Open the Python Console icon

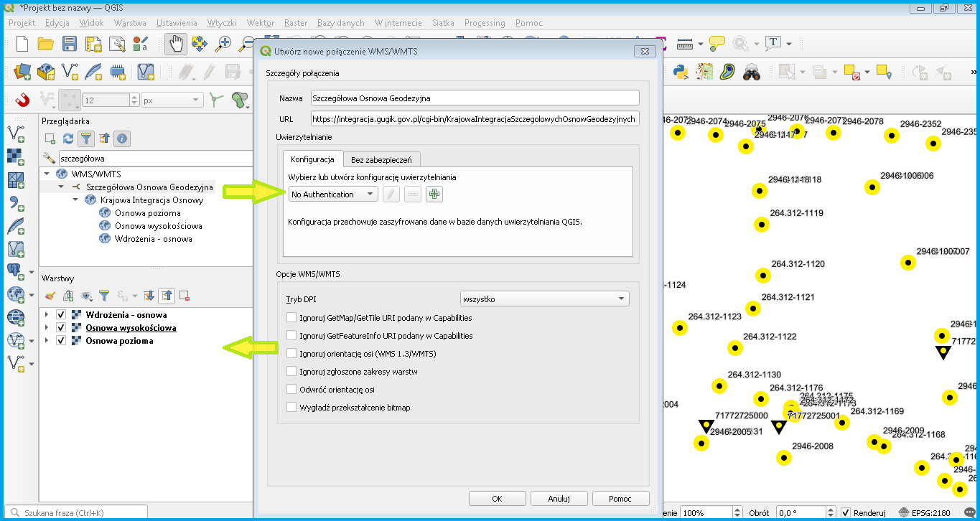(681, 72)
